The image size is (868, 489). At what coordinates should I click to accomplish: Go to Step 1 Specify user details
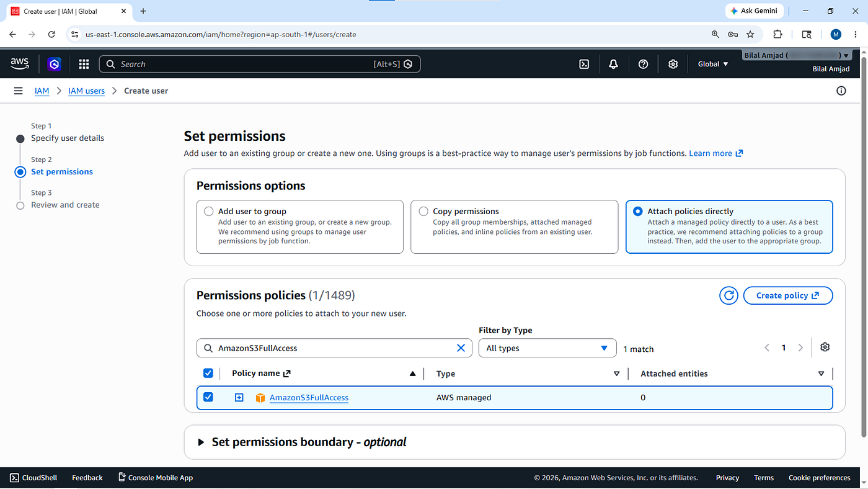68,138
